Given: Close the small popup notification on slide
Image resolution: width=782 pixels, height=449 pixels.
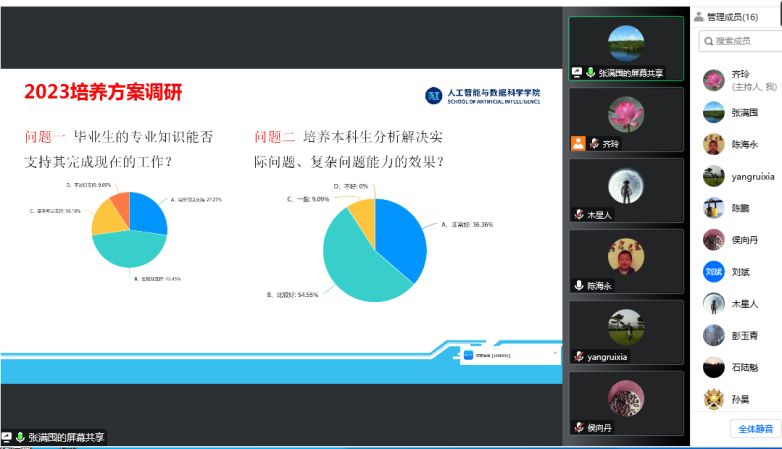Looking at the screenshot, I should 555,352.
